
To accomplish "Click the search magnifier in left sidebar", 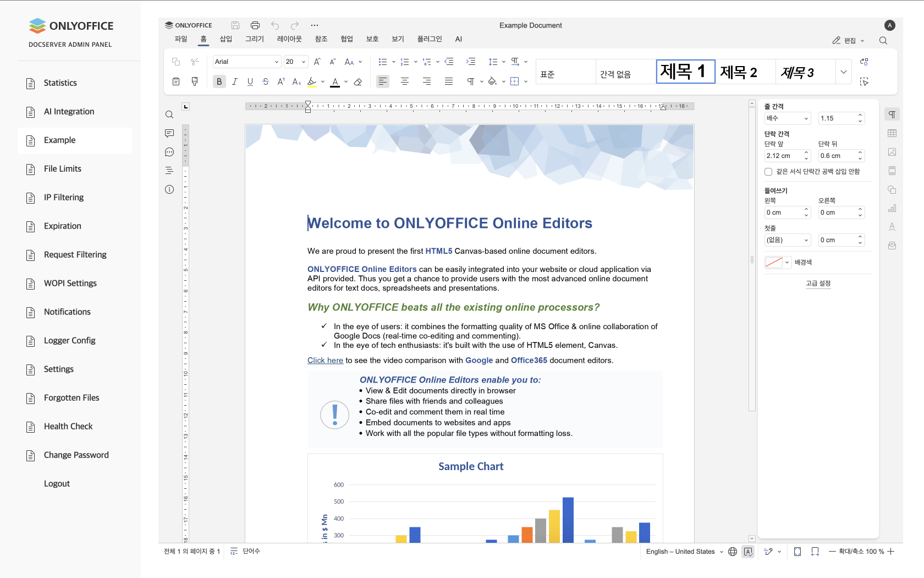I will tap(169, 114).
